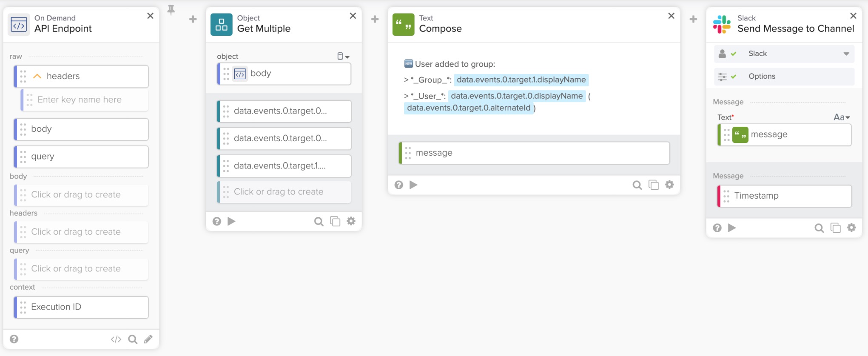Viewport: 868px width, 356px height.
Task: Click the Enter key name here field
Action: (x=85, y=100)
